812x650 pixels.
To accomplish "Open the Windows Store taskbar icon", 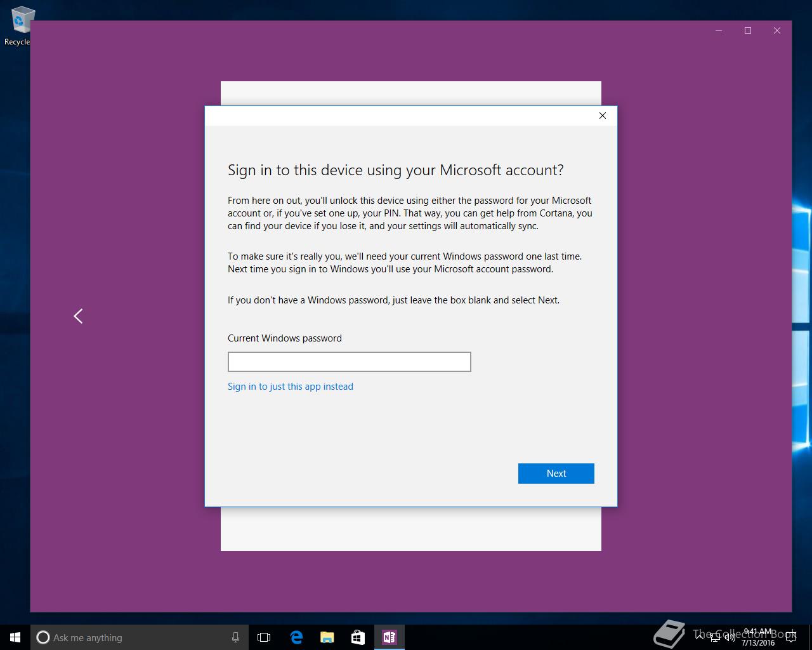I will (x=358, y=637).
